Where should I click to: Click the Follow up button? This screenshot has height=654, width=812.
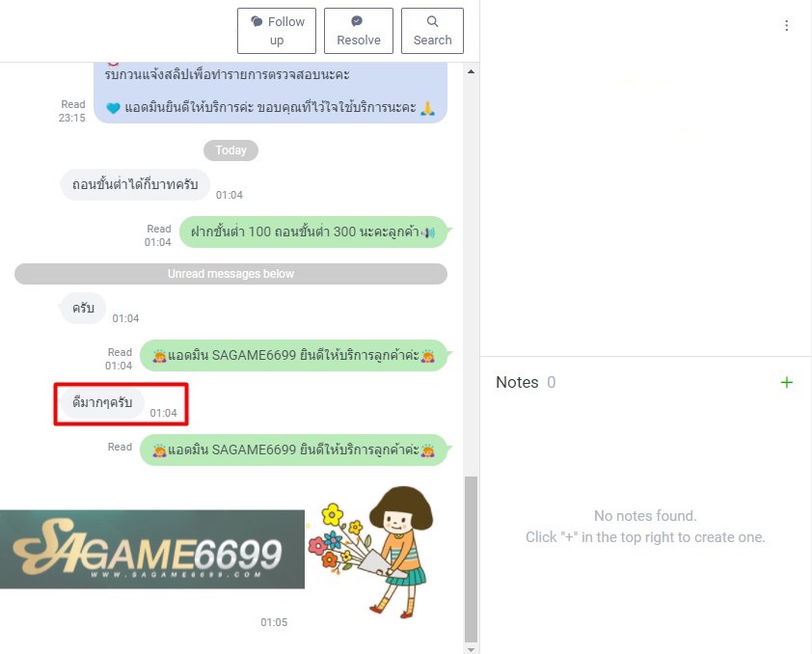[276, 31]
